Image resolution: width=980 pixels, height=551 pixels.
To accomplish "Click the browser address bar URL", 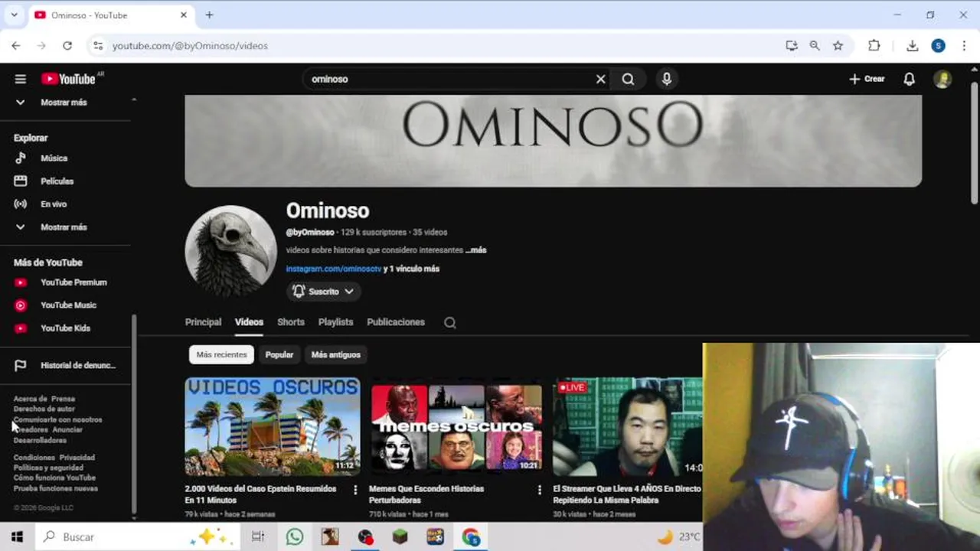I will (x=190, y=46).
